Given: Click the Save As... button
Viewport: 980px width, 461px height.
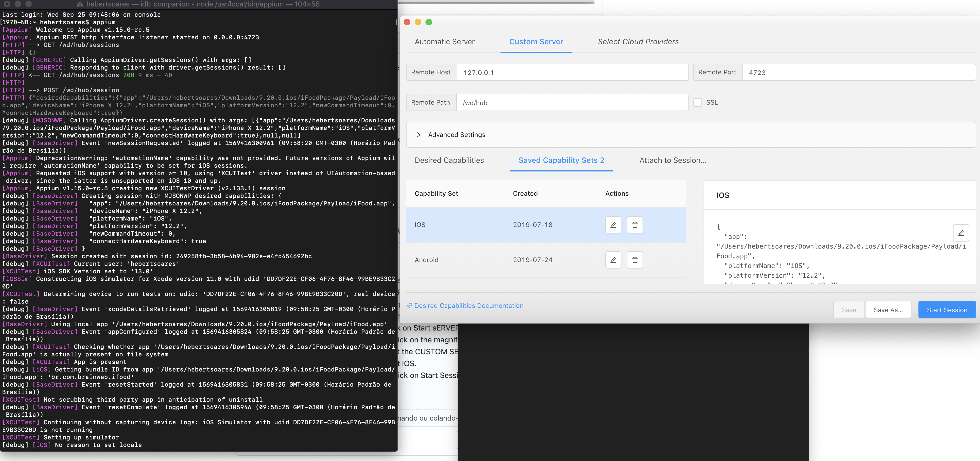Looking at the screenshot, I should click(x=888, y=310).
